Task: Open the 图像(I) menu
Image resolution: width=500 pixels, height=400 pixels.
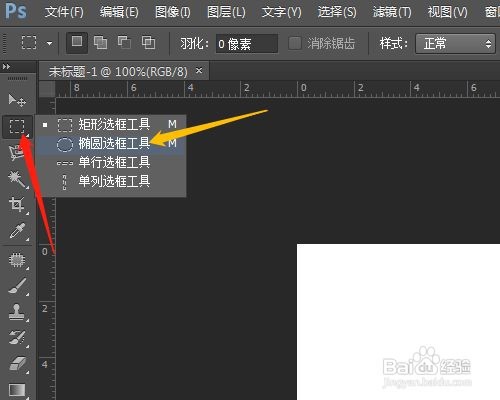Action: (x=173, y=12)
